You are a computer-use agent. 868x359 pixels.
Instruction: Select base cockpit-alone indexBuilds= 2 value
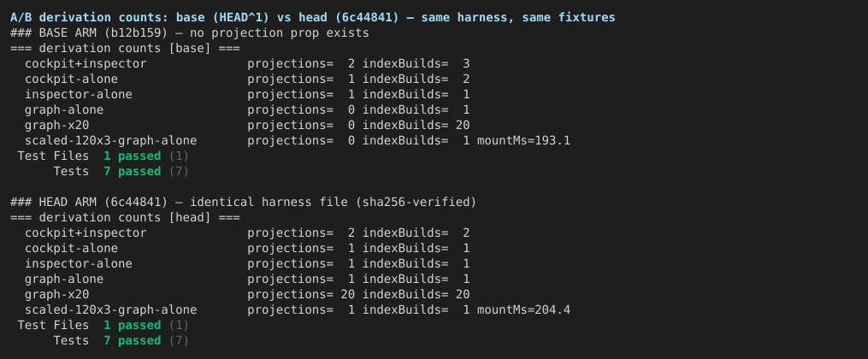(x=416, y=79)
